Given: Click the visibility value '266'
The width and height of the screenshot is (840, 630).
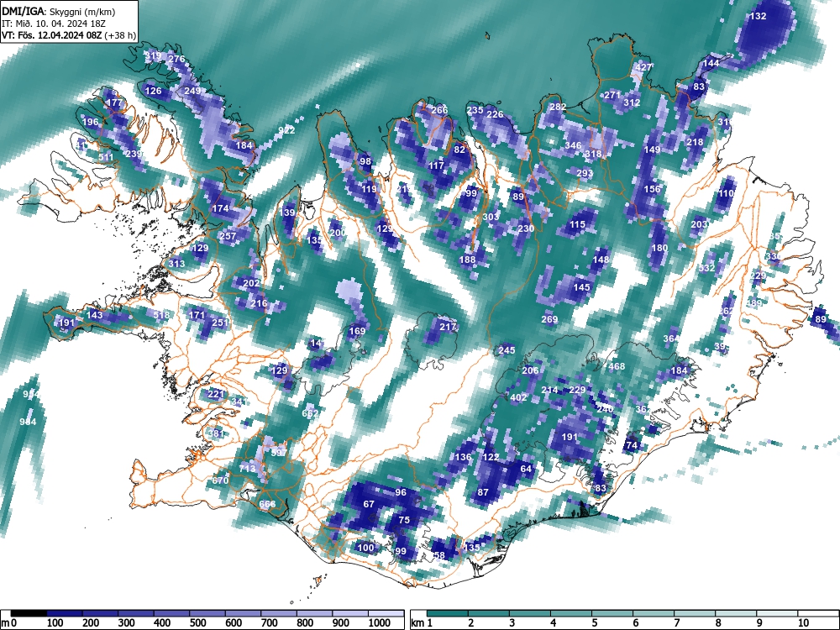Looking at the screenshot, I should point(439,110).
